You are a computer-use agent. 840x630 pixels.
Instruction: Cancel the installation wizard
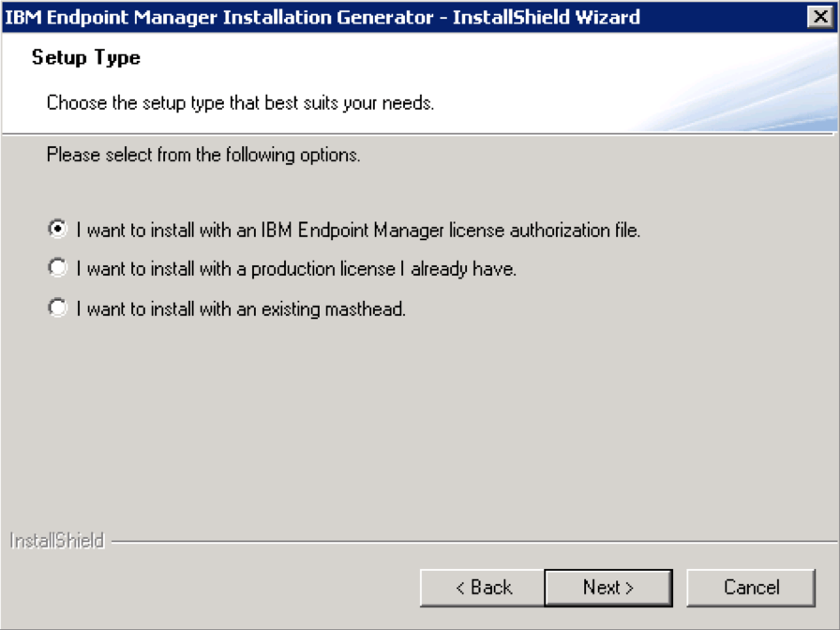[751, 588]
